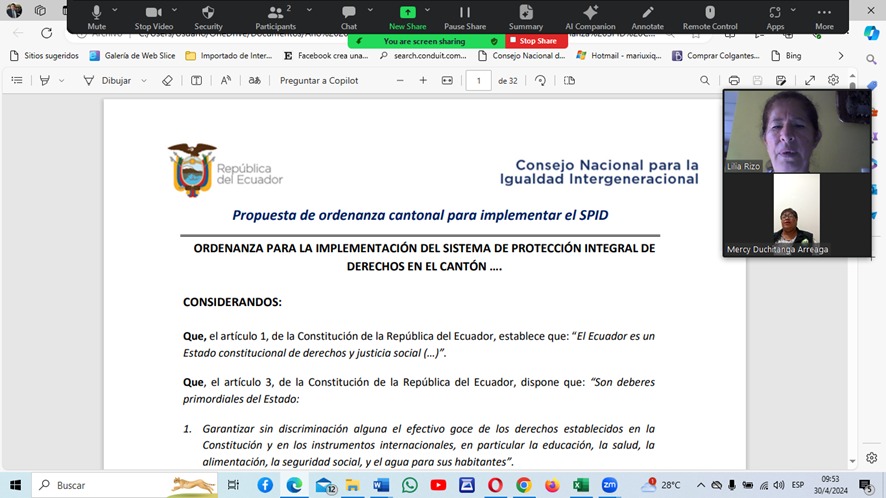Image resolution: width=886 pixels, height=498 pixels.
Task: Open the Security shield icon
Action: coord(208,16)
